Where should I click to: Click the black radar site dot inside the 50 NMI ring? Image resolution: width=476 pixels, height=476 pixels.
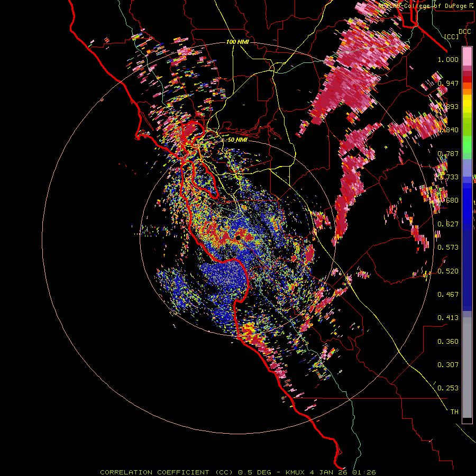pyautogui.click(x=239, y=237)
